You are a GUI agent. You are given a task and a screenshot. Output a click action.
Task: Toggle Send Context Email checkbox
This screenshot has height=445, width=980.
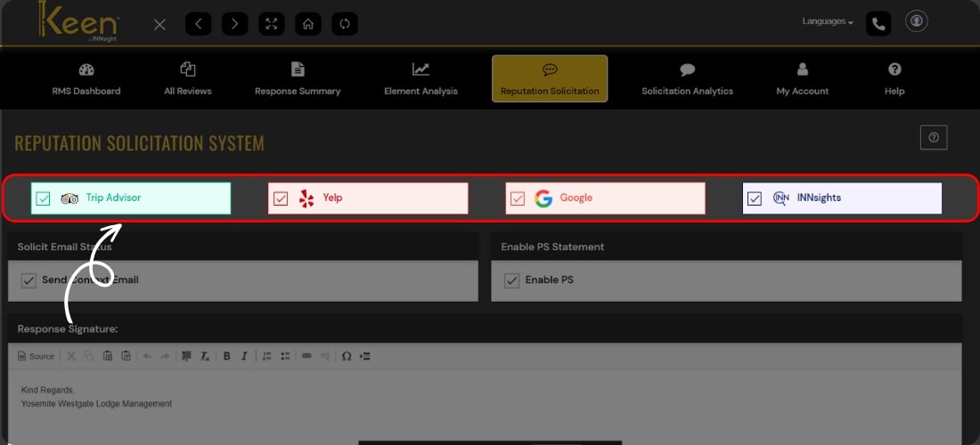(28, 280)
